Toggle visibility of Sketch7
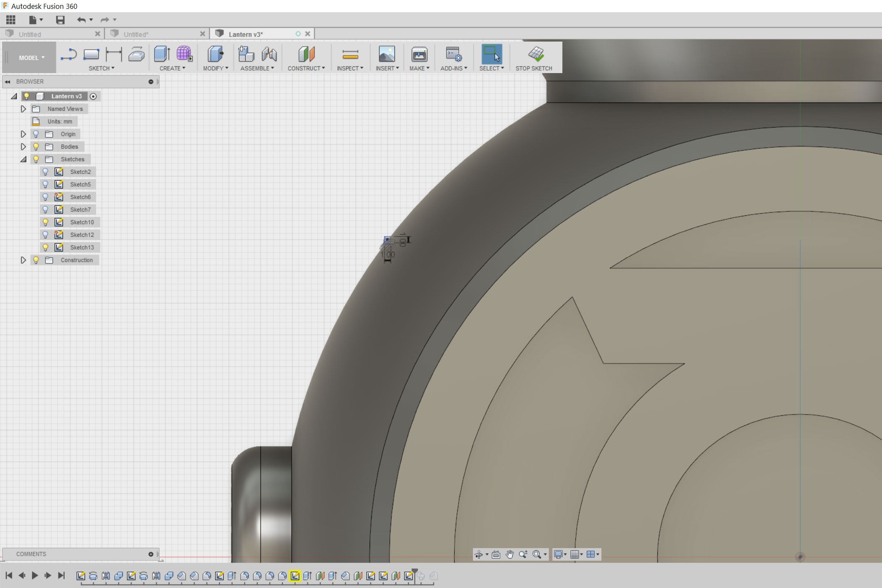 (x=45, y=210)
